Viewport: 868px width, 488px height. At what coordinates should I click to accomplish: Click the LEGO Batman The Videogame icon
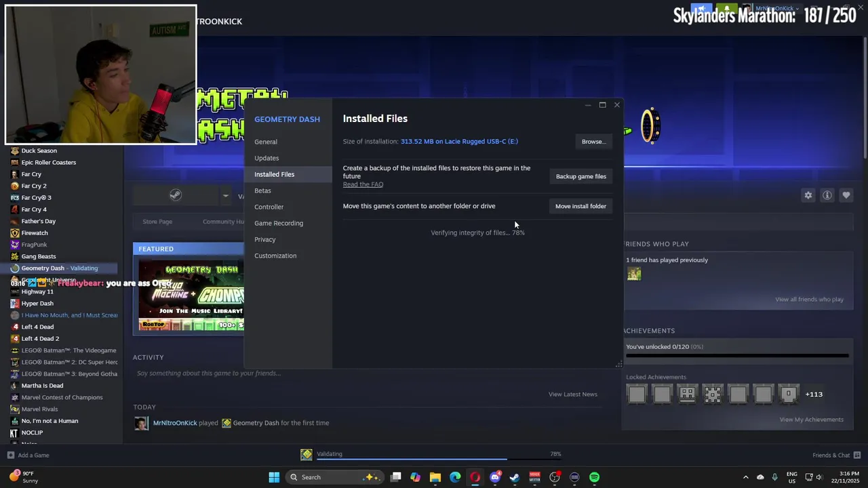coord(14,350)
